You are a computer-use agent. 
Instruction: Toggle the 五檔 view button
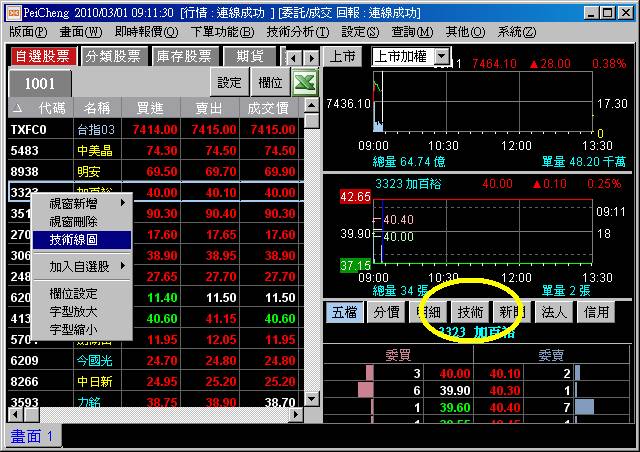[343, 312]
